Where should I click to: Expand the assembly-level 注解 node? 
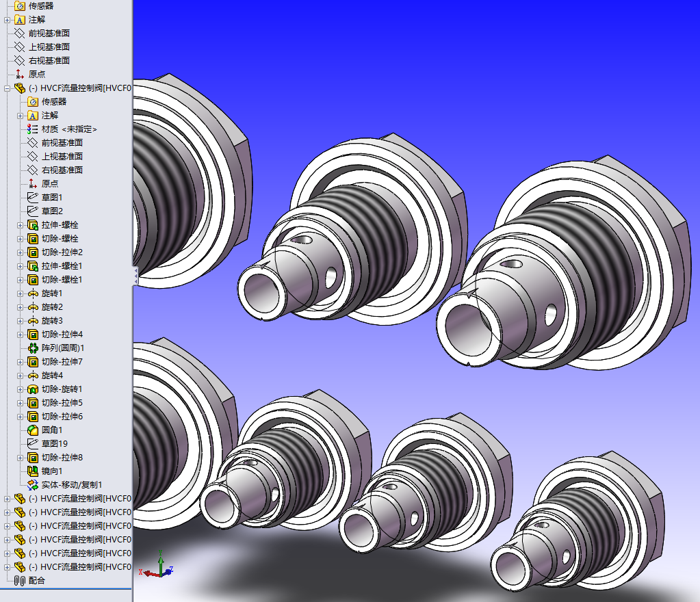(7, 20)
